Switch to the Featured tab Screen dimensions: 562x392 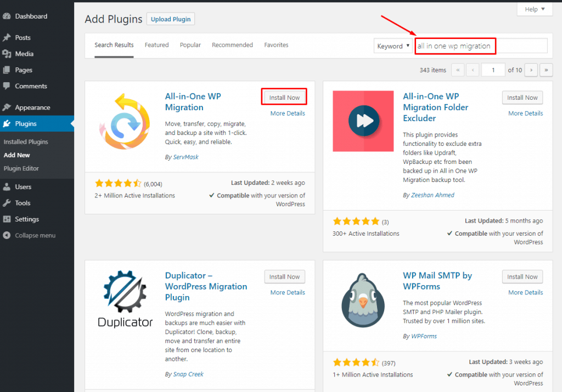click(x=156, y=45)
